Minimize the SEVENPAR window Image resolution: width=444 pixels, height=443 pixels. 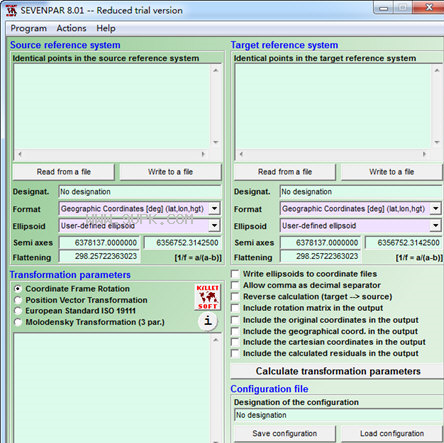pyautogui.click(x=383, y=8)
